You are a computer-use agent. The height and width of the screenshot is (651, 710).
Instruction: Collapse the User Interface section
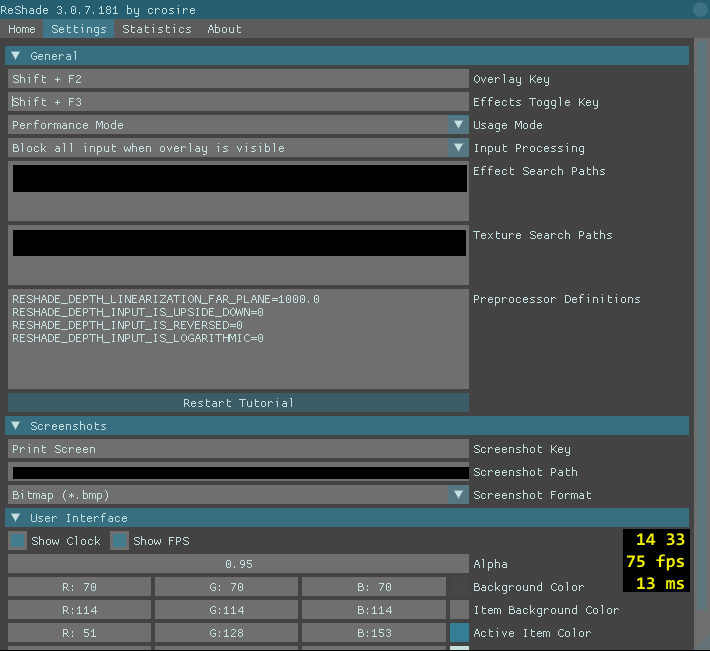click(347, 517)
